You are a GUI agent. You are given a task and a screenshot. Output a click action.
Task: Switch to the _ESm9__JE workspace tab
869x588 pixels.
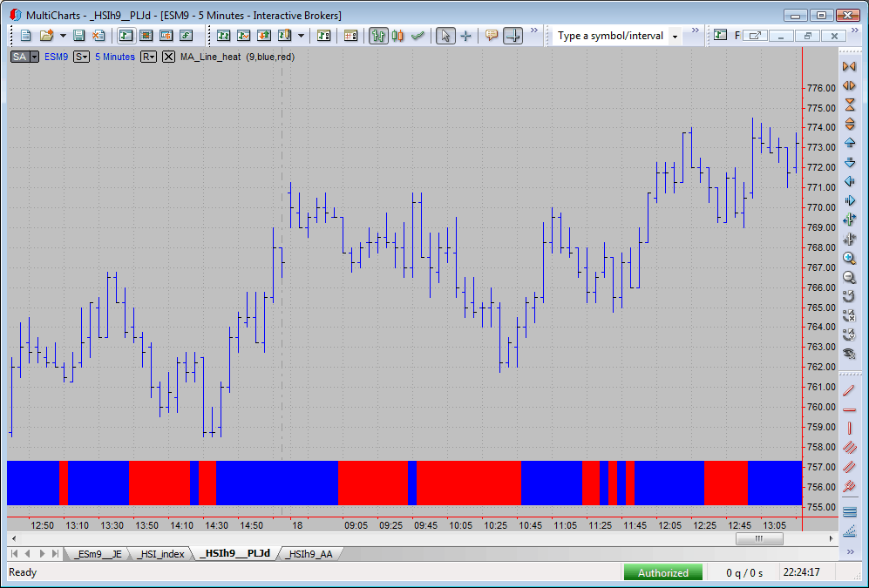tap(97, 554)
